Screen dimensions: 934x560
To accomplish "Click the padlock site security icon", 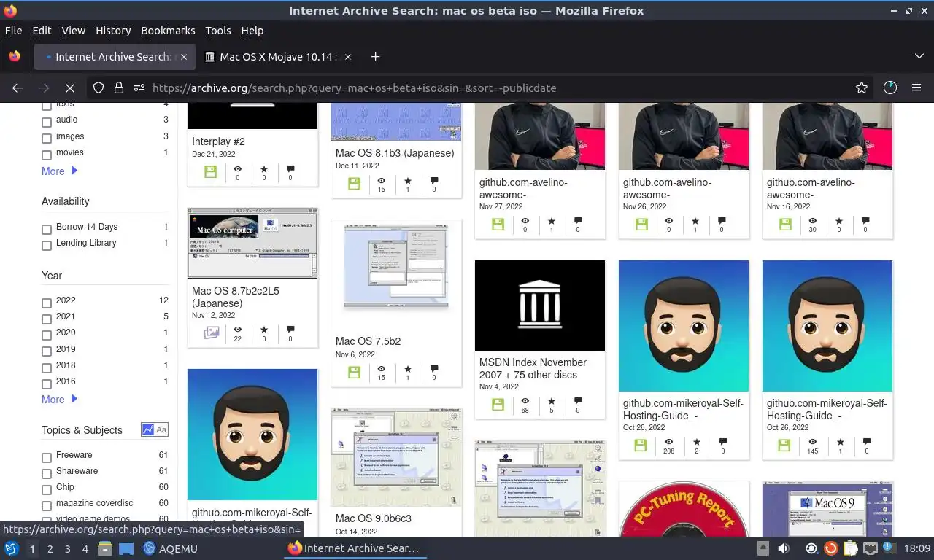I will 119,87.
